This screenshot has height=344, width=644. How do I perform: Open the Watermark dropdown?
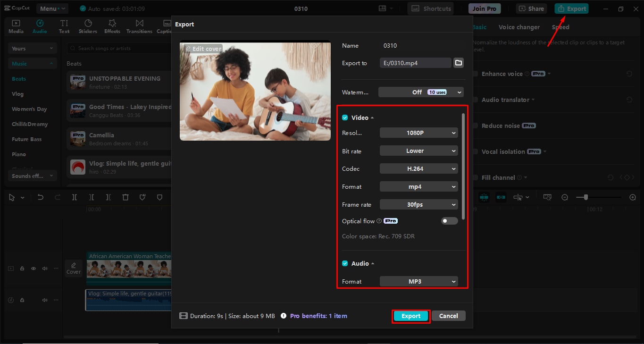click(x=421, y=92)
